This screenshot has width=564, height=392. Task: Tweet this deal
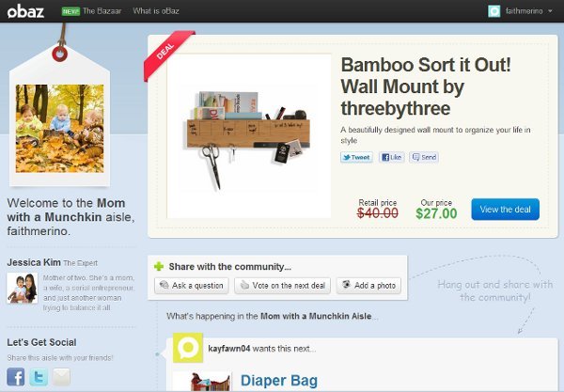click(356, 157)
